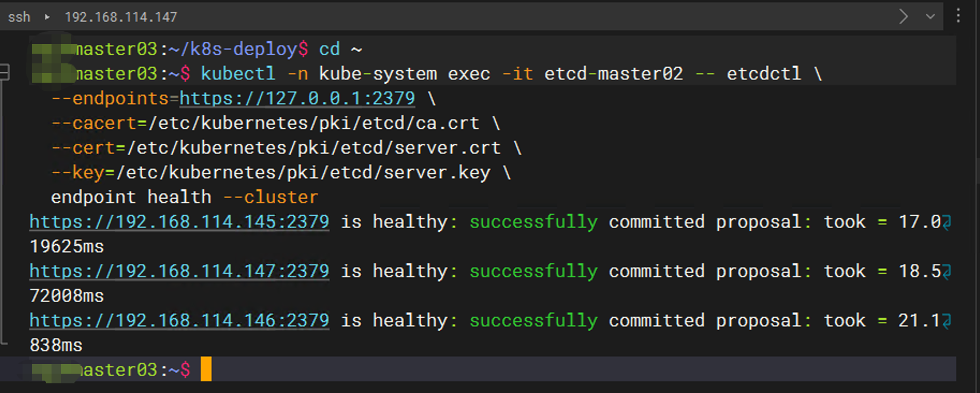Screen dimensions: 980x393
Task: Click the vertical scrollbar on right edge
Action: tap(977, 196)
